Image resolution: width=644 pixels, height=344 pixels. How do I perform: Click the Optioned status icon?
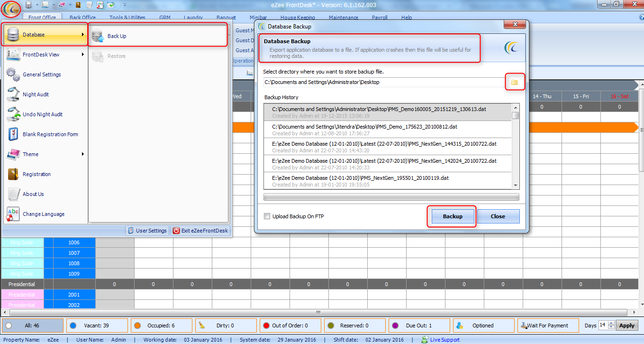tap(459, 325)
